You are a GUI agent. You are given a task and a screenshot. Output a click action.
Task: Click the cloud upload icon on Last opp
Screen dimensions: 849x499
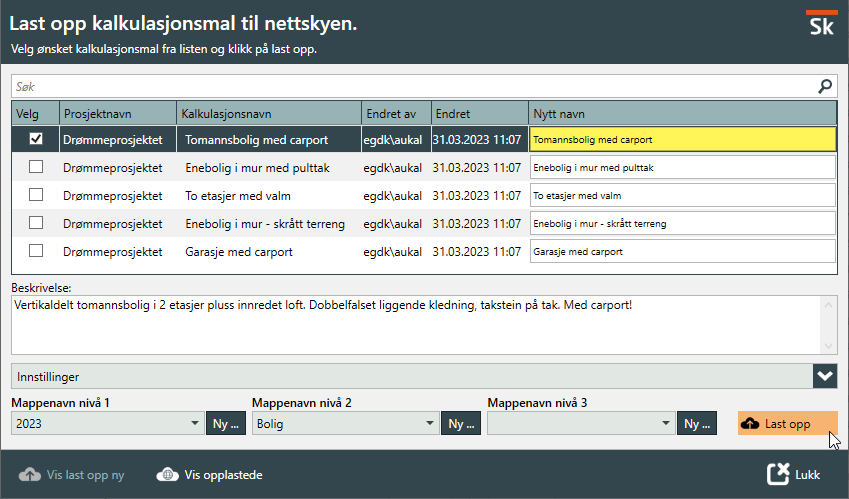pyautogui.click(x=750, y=424)
